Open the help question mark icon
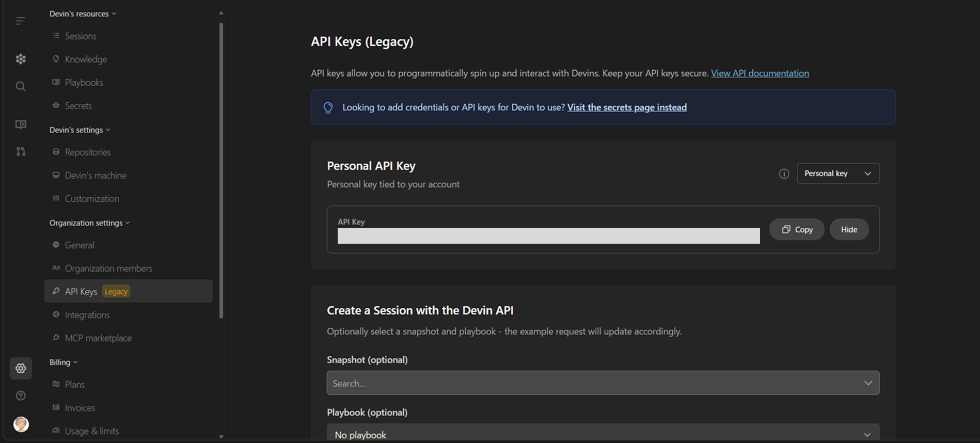980x443 pixels. click(x=21, y=395)
